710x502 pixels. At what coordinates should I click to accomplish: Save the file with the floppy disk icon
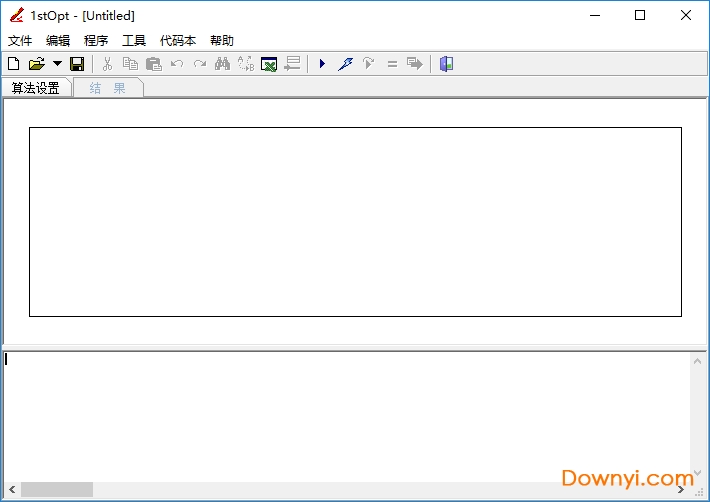tap(77, 64)
